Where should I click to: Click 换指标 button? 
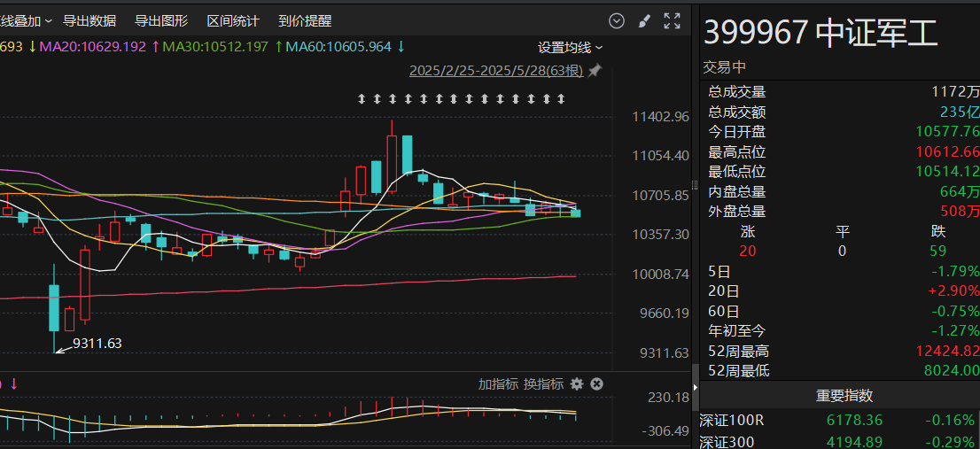pos(544,384)
